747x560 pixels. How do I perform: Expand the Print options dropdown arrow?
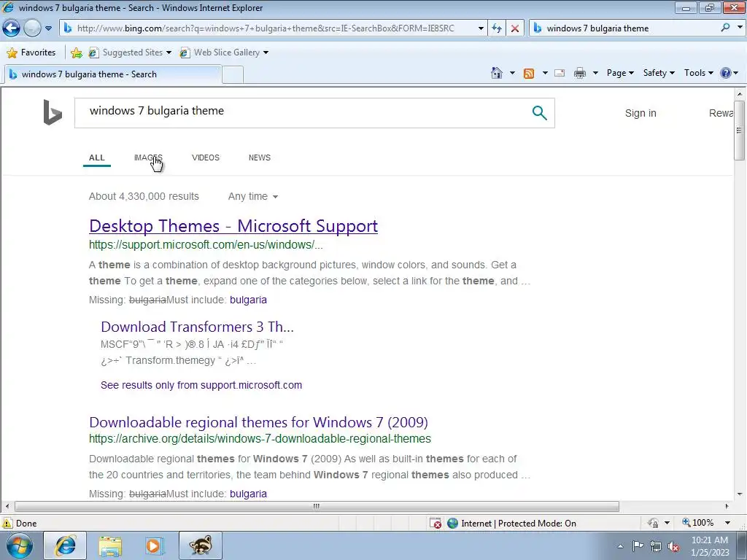(x=595, y=73)
